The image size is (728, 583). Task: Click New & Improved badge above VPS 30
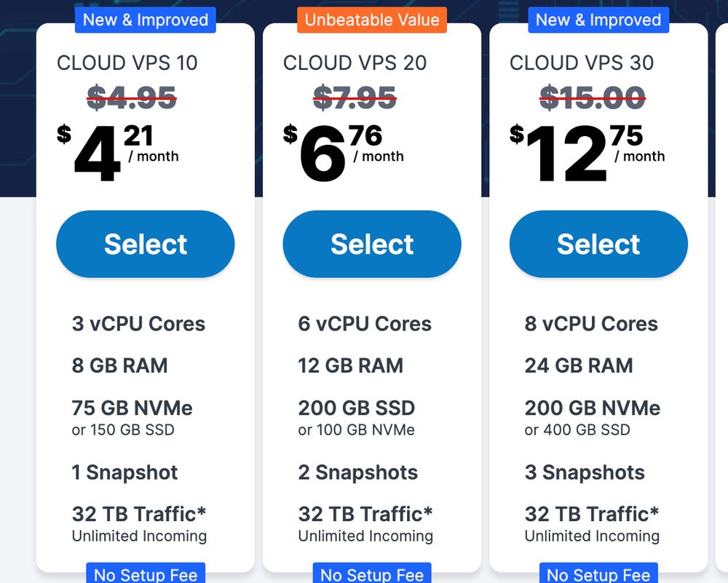pyautogui.click(x=598, y=20)
